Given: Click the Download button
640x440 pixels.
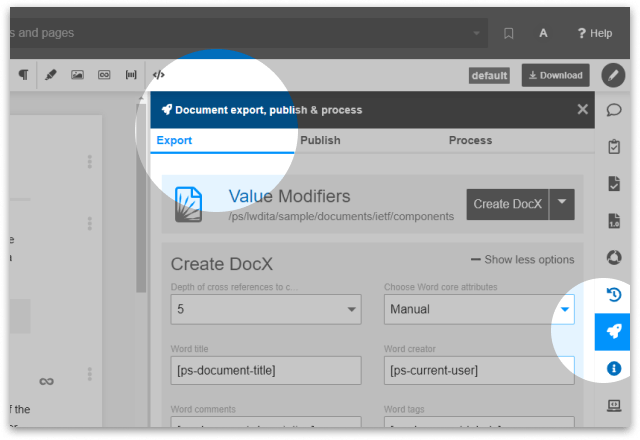Looking at the screenshot, I should tap(555, 75).
